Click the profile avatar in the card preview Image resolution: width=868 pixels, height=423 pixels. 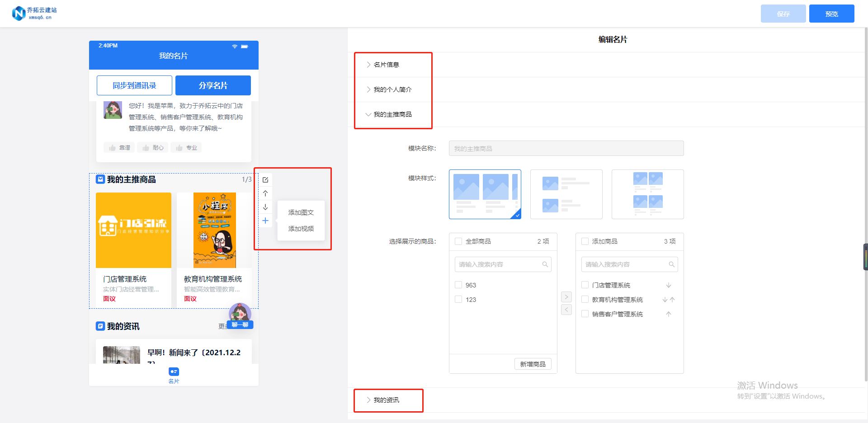click(113, 110)
